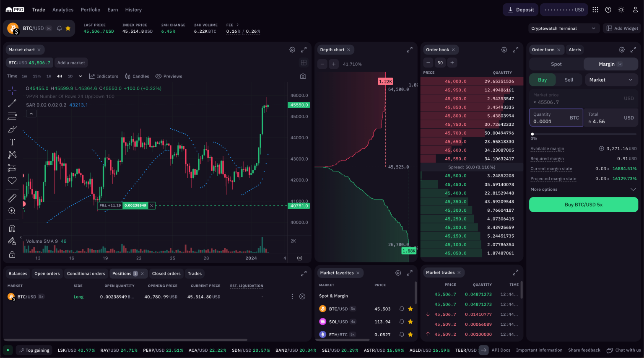Open the Portfolio menu item
The width and height of the screenshot is (644, 358).
coord(91,9)
